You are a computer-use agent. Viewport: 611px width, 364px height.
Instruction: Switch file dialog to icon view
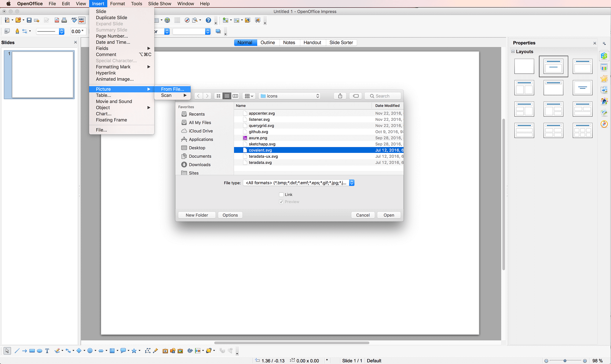pyautogui.click(x=218, y=96)
